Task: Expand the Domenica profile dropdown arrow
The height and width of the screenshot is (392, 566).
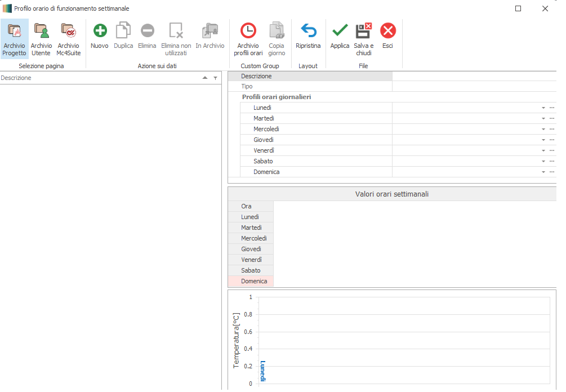Action: click(543, 172)
